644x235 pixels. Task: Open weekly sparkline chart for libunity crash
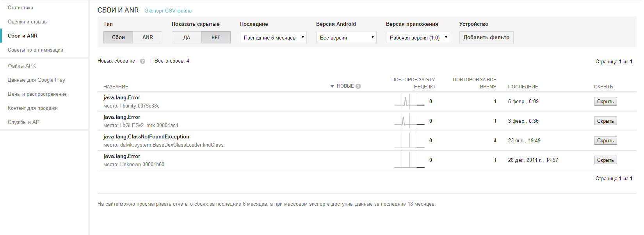coord(409,102)
